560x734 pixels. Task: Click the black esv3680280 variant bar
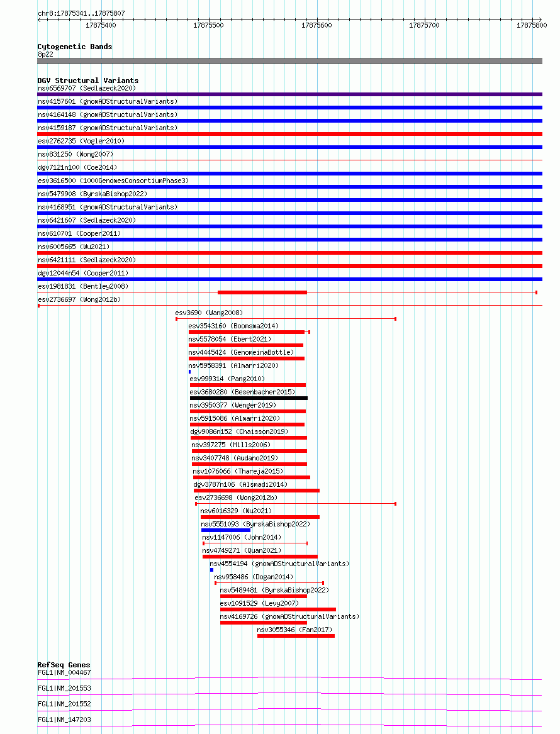(249, 398)
